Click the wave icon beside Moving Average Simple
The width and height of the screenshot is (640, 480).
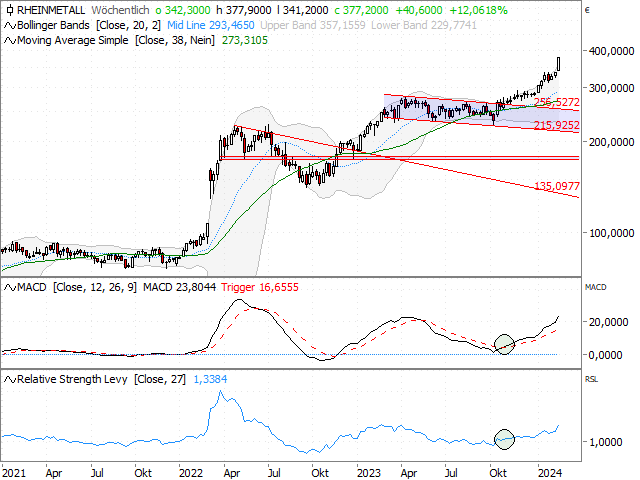point(10,41)
